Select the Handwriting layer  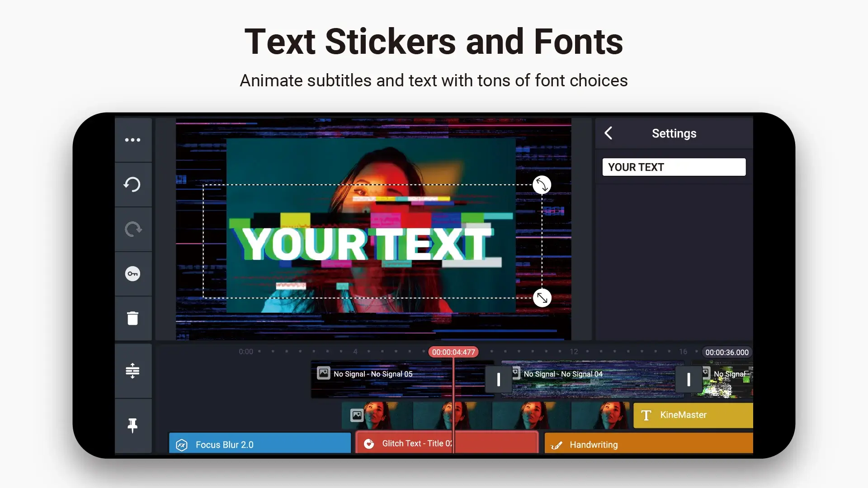pos(649,443)
